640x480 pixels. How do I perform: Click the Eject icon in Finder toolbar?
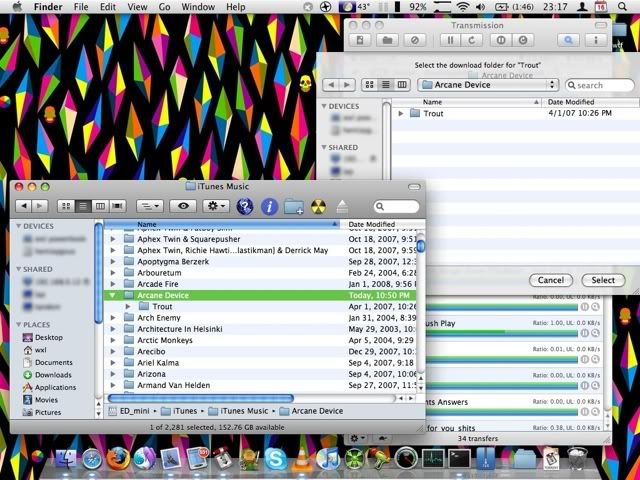click(342, 207)
